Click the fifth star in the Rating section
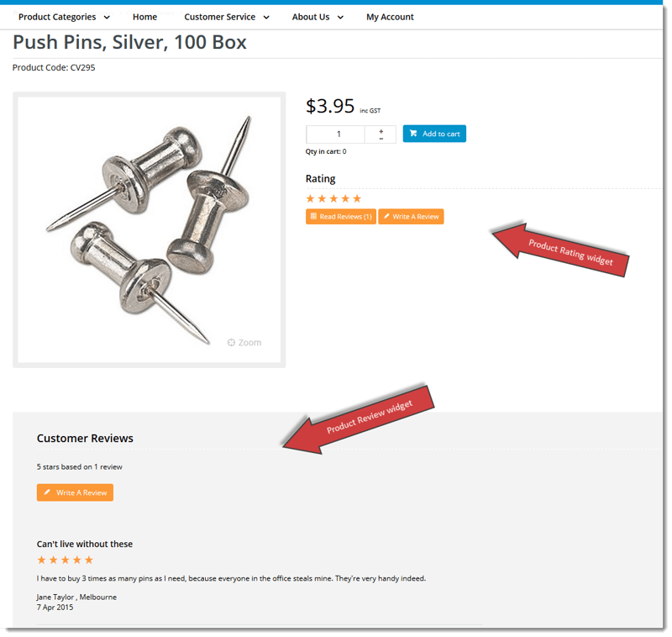 click(357, 198)
